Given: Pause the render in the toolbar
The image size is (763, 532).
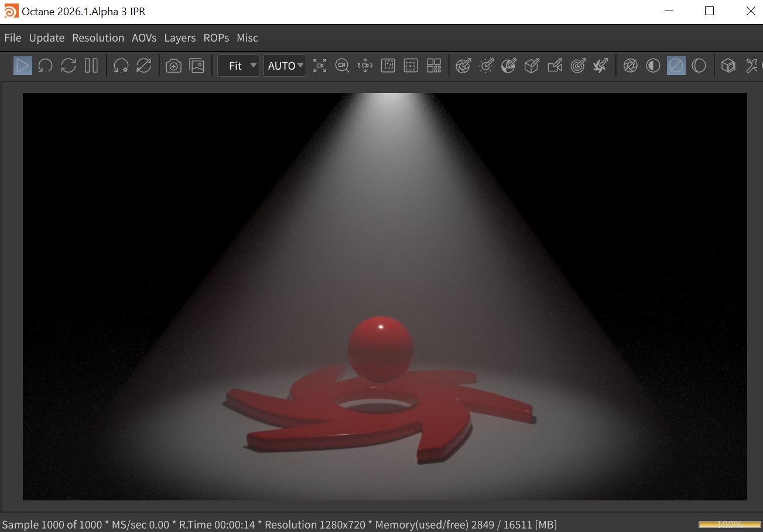Looking at the screenshot, I should coord(91,66).
